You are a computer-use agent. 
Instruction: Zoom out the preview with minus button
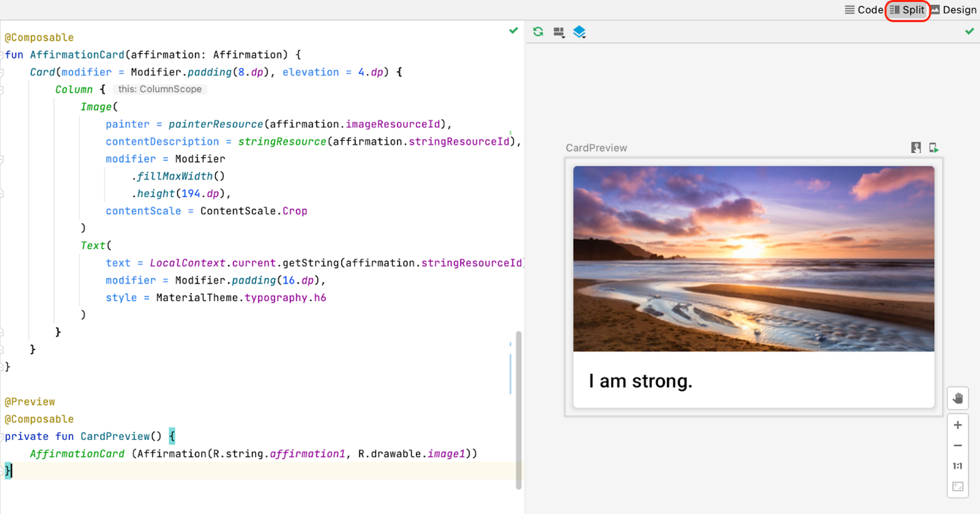(958, 445)
